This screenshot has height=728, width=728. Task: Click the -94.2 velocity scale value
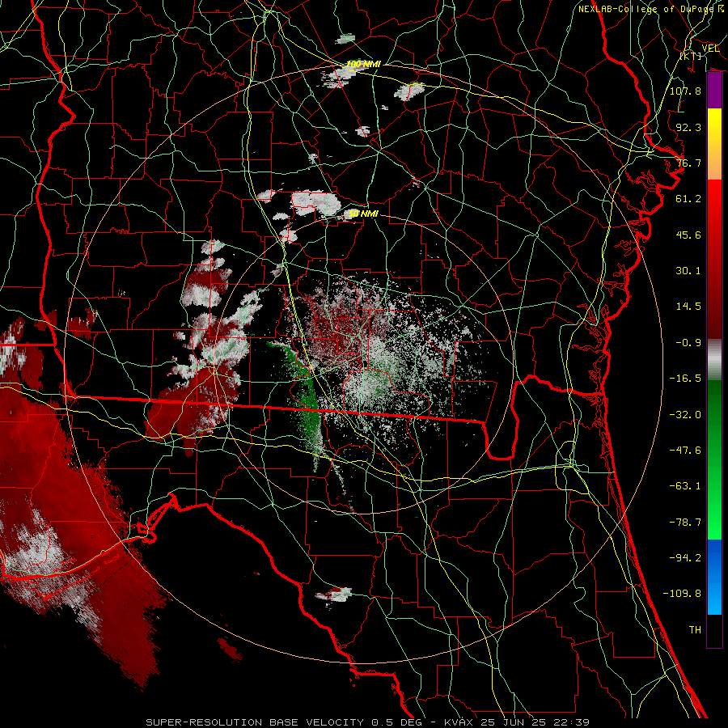[x=685, y=558]
